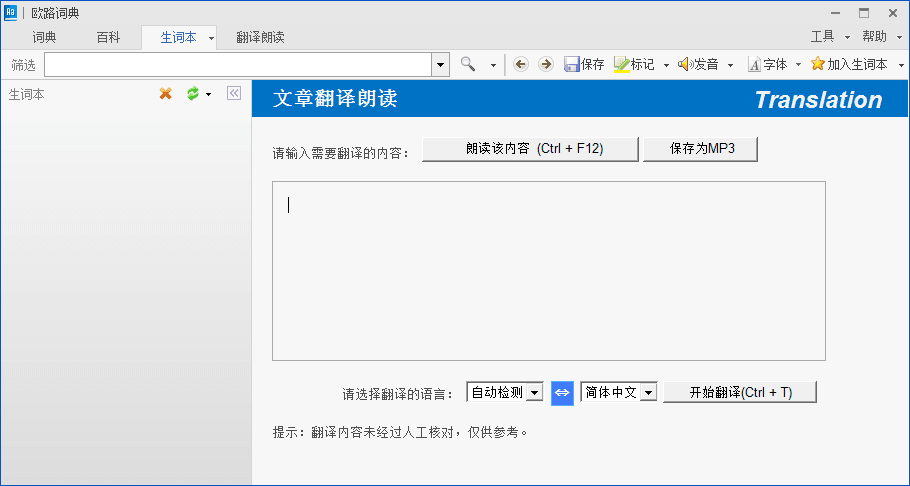Click inside the translation text area
The image size is (910, 486).
pos(548,270)
